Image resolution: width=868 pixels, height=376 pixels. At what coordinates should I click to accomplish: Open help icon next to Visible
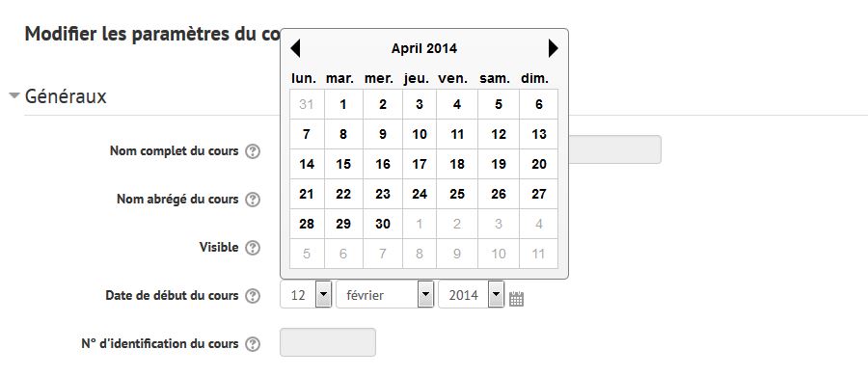(253, 248)
